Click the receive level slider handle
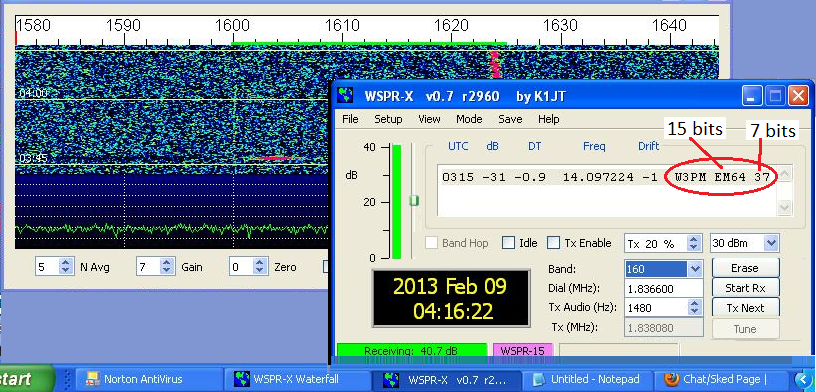This screenshot has width=816, height=392. coord(414,200)
